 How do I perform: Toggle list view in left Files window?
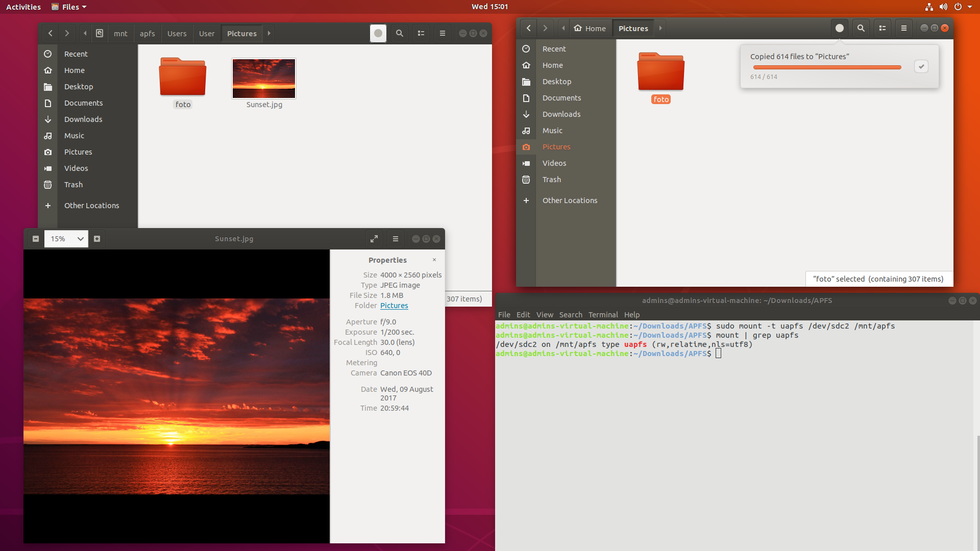[421, 33]
